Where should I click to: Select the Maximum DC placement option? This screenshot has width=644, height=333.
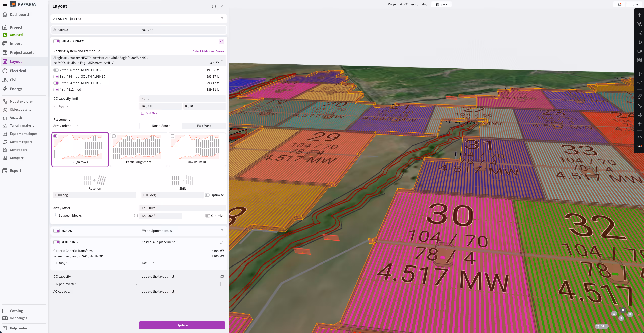coord(197,150)
